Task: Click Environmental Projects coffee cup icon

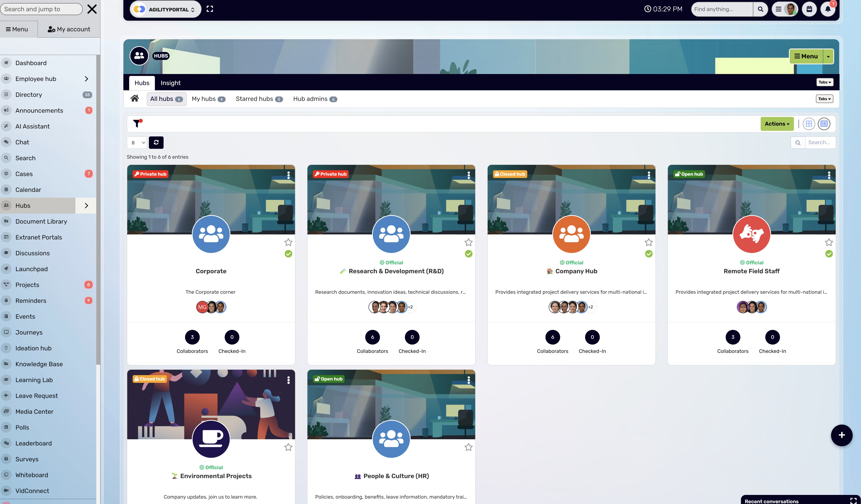Action: pyautogui.click(x=211, y=439)
